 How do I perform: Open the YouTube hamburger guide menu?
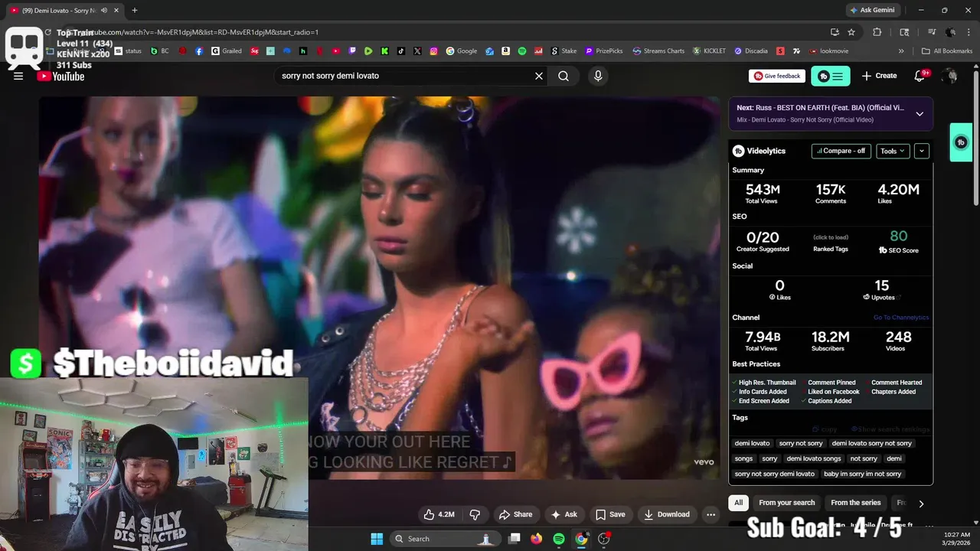pos(18,76)
